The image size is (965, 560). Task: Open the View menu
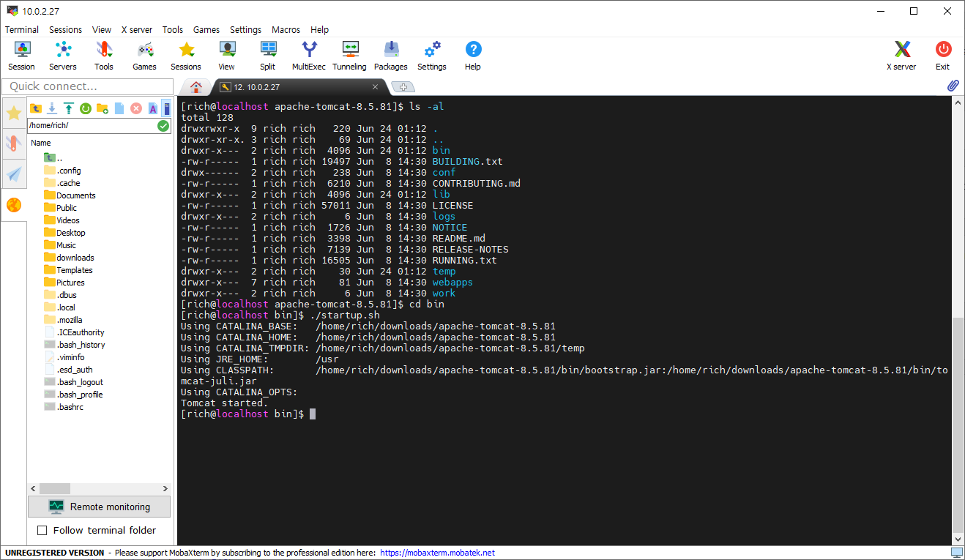coord(102,30)
